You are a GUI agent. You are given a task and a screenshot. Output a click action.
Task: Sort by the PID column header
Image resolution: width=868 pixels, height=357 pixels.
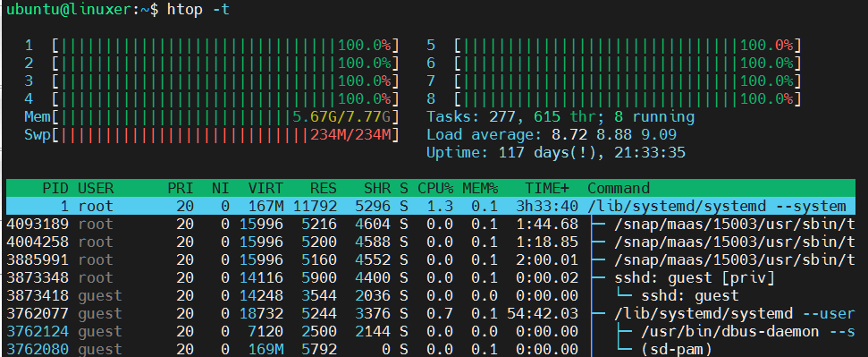56,189
